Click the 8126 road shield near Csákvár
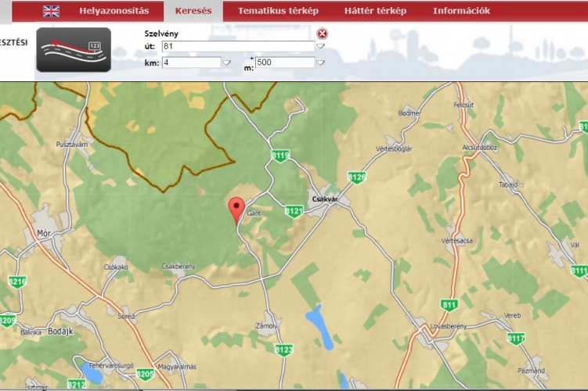The width and height of the screenshot is (588, 391). pyautogui.click(x=356, y=178)
